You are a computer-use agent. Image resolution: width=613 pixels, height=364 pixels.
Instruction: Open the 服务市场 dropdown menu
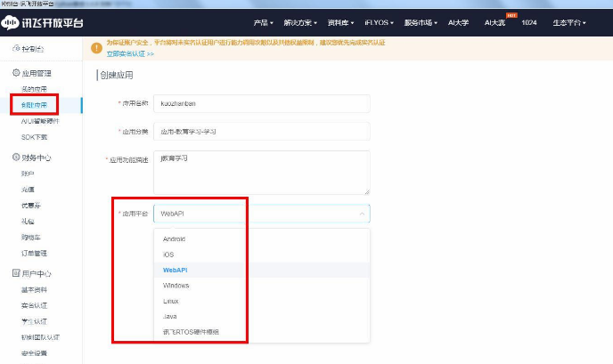[x=421, y=22]
